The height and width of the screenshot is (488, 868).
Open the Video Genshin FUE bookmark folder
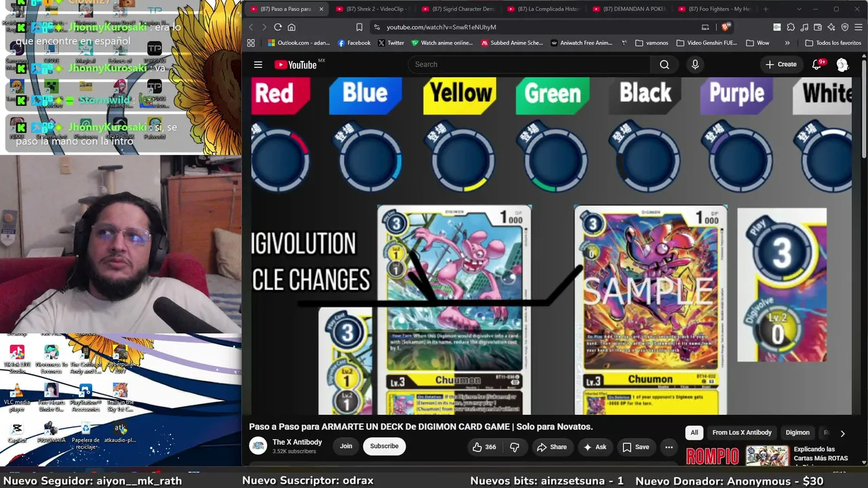[x=706, y=43]
